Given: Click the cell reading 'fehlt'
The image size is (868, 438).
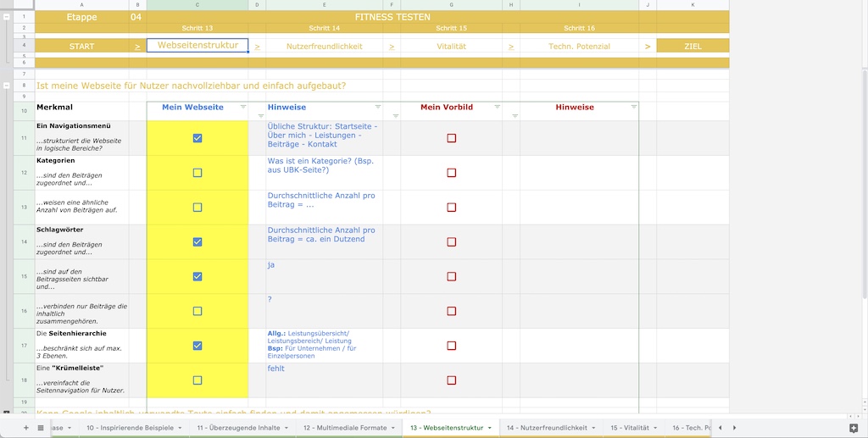Looking at the screenshot, I should pos(325,380).
